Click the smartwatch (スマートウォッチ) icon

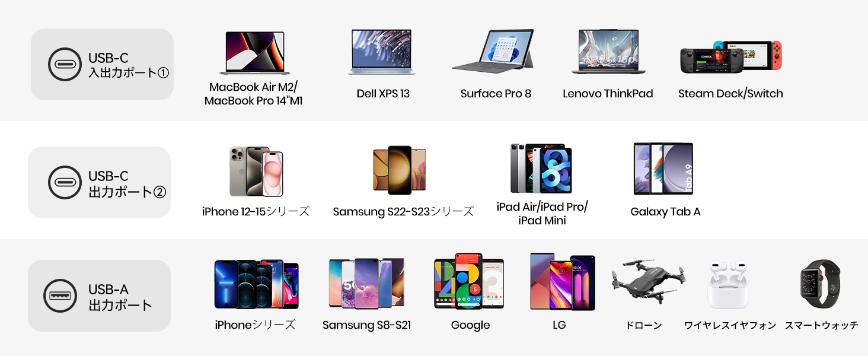click(820, 283)
